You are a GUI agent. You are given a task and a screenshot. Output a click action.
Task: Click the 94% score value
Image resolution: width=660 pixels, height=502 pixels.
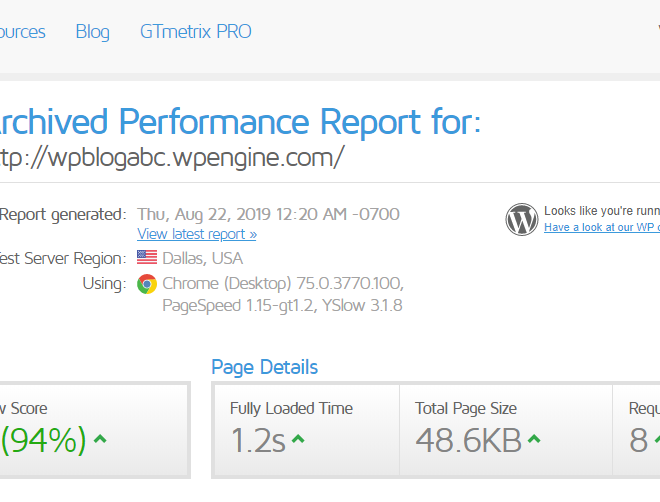pyautogui.click(x=43, y=440)
